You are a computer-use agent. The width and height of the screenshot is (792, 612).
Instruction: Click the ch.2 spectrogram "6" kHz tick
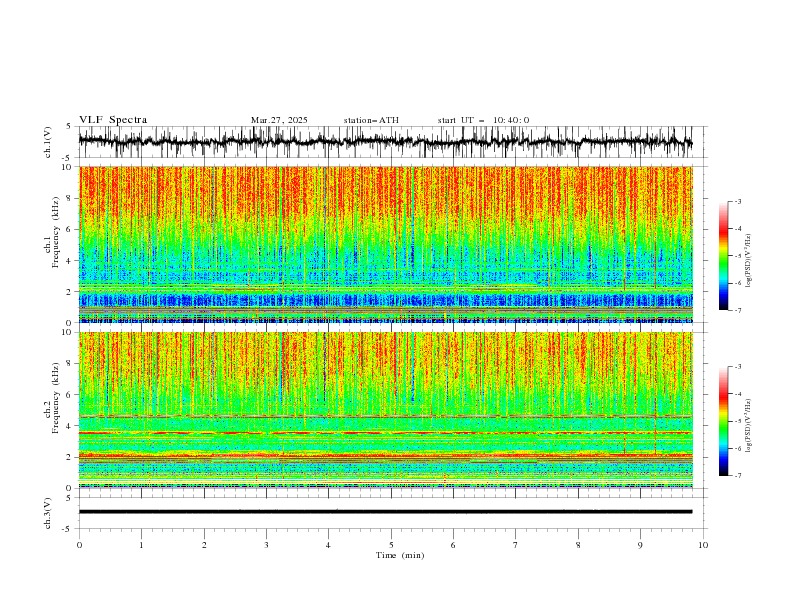tap(71, 395)
